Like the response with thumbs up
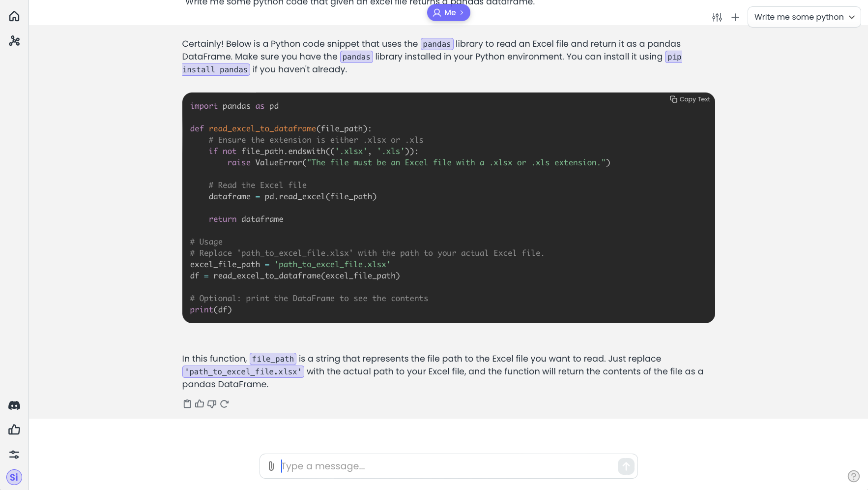This screenshot has width=868, height=490. pyautogui.click(x=200, y=404)
